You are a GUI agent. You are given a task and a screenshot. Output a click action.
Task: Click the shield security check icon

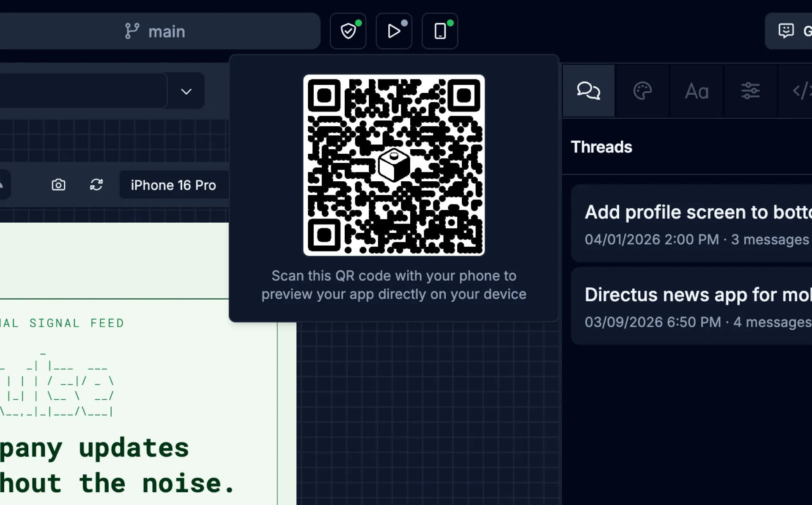pos(348,31)
